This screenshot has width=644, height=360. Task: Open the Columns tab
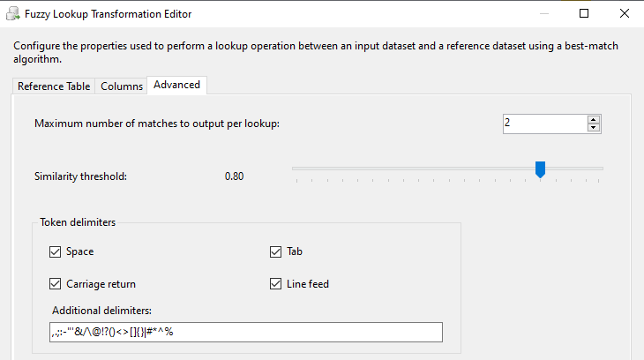click(122, 86)
